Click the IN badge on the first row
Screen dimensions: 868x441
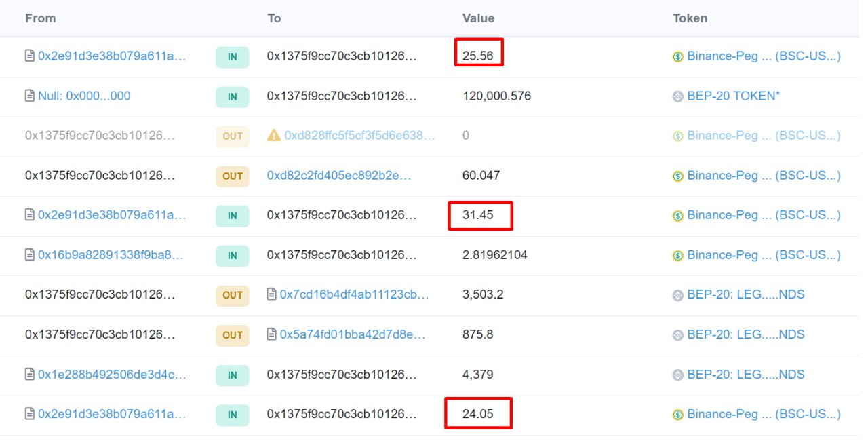point(231,57)
